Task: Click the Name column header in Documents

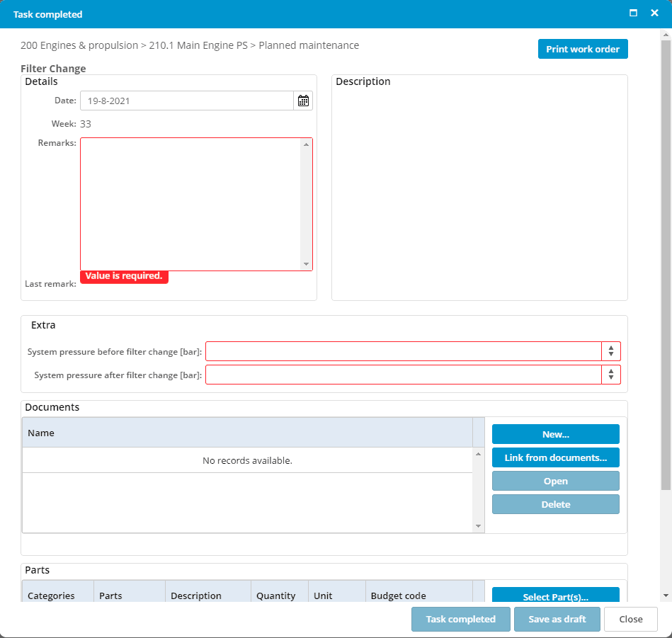Action: 247,433
